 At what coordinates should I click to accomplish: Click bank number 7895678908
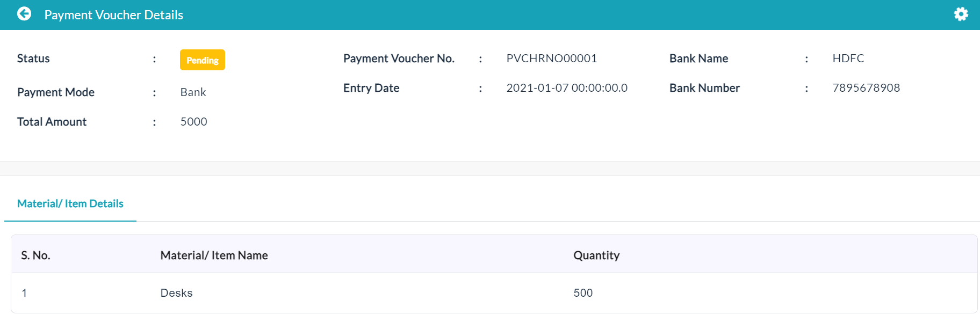[x=866, y=88]
